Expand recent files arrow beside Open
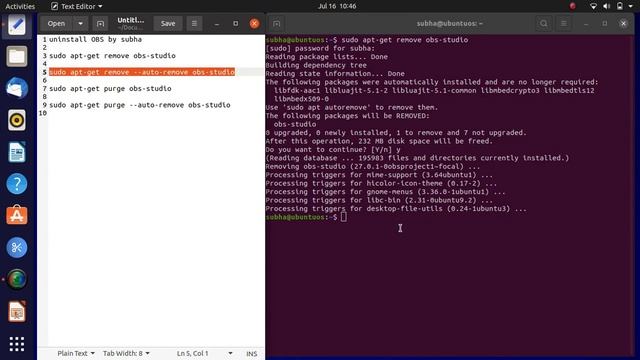The width and height of the screenshot is (640, 360). pyautogui.click(x=80, y=24)
